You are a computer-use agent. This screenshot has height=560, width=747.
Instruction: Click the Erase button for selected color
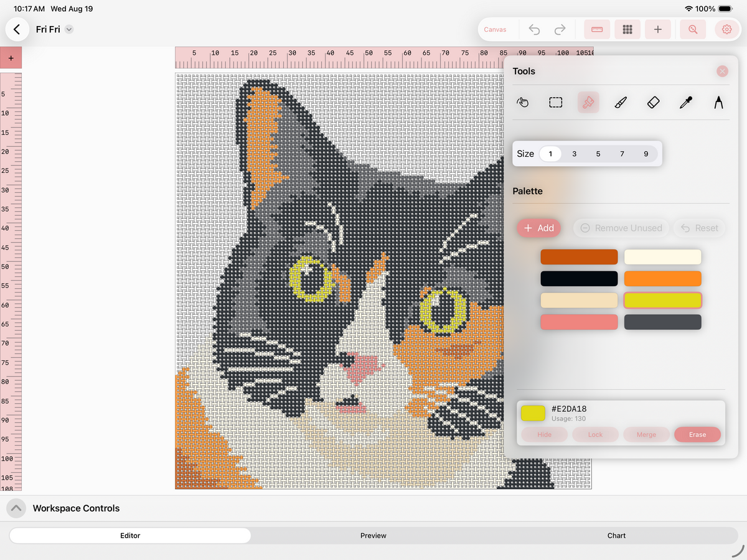(x=697, y=434)
